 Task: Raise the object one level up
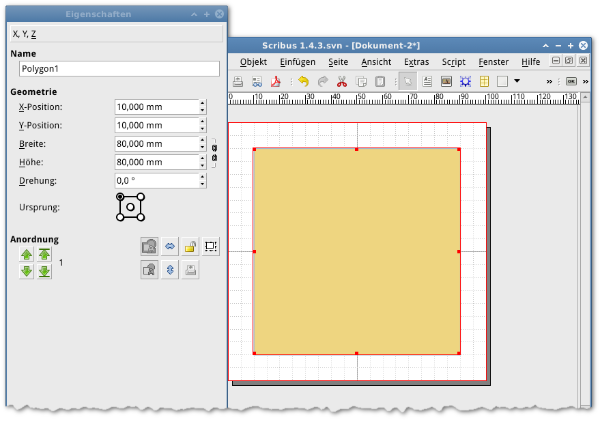27,255
